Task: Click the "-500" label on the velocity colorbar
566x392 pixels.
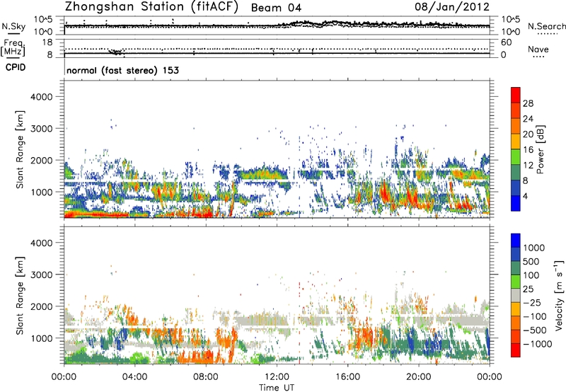Action: click(x=534, y=330)
